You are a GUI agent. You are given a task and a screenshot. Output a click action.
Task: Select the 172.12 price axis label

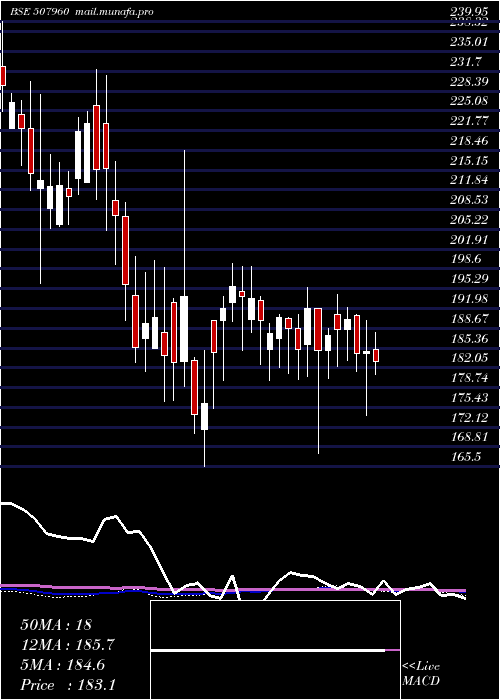pyautogui.click(x=468, y=417)
